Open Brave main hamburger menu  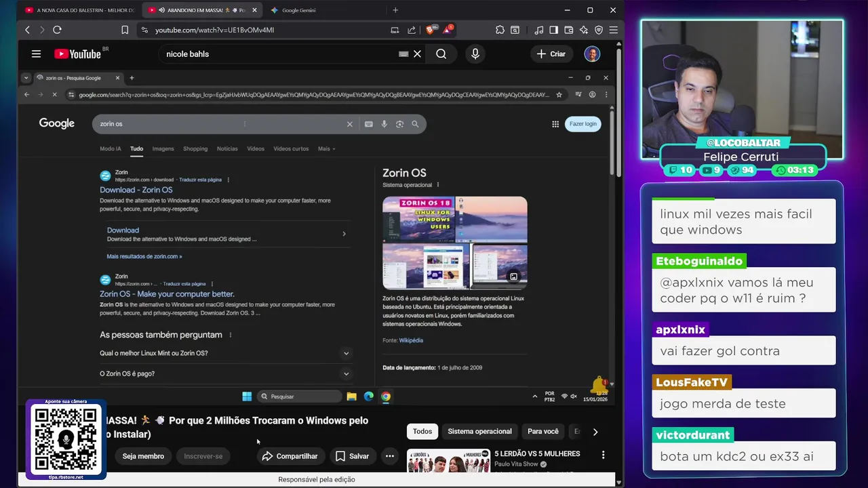[x=613, y=30]
